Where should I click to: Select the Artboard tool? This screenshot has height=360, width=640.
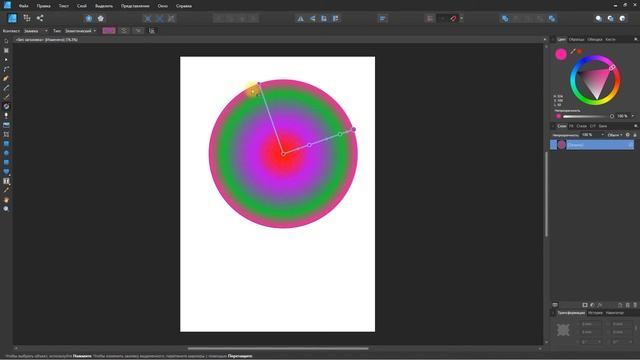6,50
